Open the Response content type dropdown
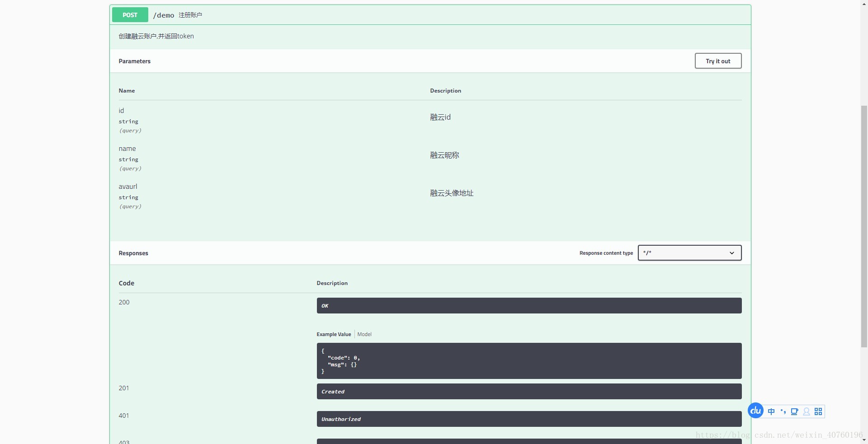The height and width of the screenshot is (444, 868). (689, 253)
